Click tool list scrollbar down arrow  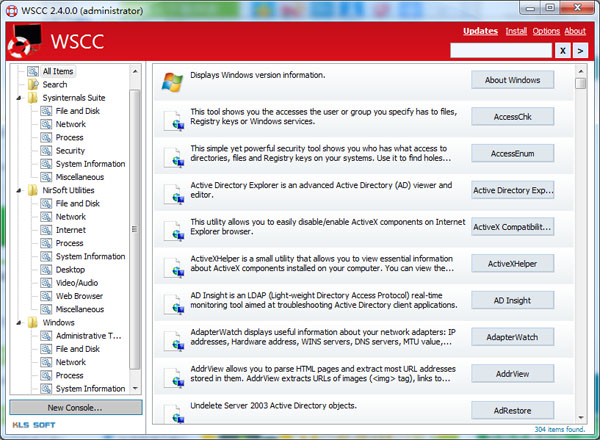(x=580, y=417)
